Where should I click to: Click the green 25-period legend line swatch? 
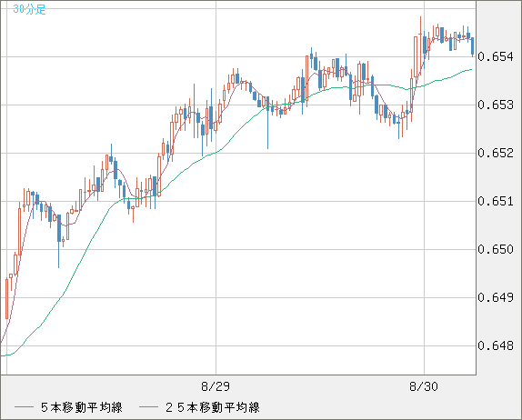click(x=148, y=407)
